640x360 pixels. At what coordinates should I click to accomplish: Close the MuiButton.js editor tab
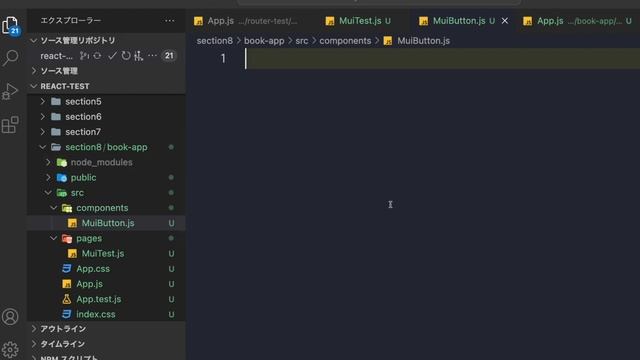tap(505, 21)
